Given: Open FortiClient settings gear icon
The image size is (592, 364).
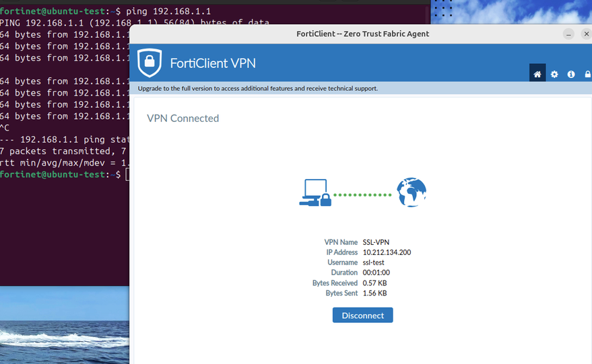Looking at the screenshot, I should (x=554, y=74).
